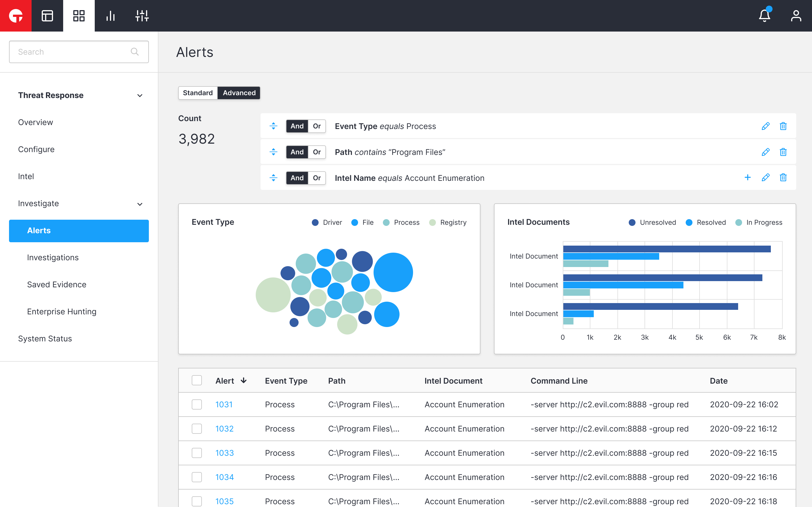Check the box for alert 1031

tap(197, 404)
